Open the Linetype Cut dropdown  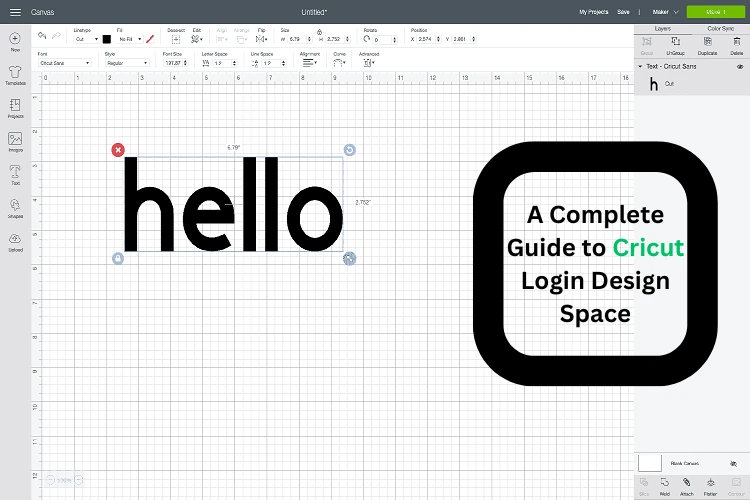87,39
